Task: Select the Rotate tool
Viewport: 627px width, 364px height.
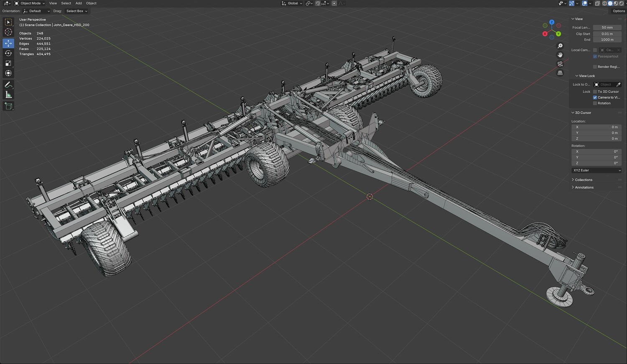Action: (8, 53)
